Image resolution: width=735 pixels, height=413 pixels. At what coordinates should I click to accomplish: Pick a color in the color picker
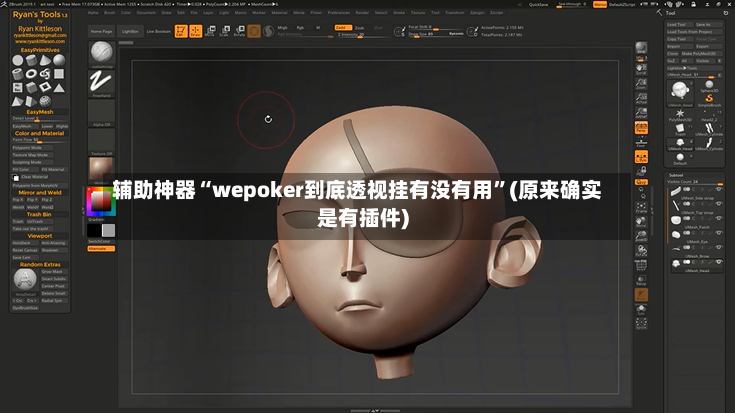pyautogui.click(x=101, y=202)
